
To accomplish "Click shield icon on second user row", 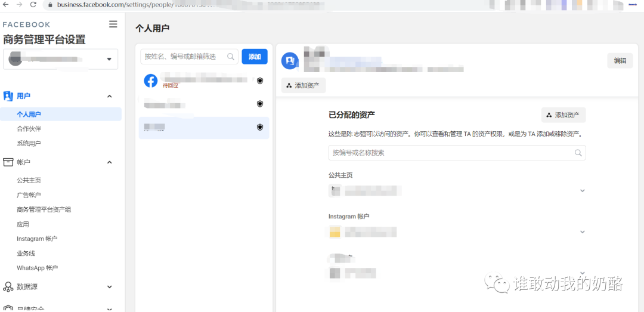I will click(259, 104).
